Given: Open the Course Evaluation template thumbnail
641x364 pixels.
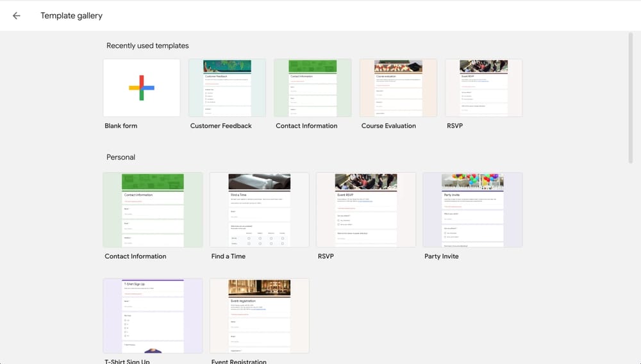Looking at the screenshot, I should click(398, 88).
